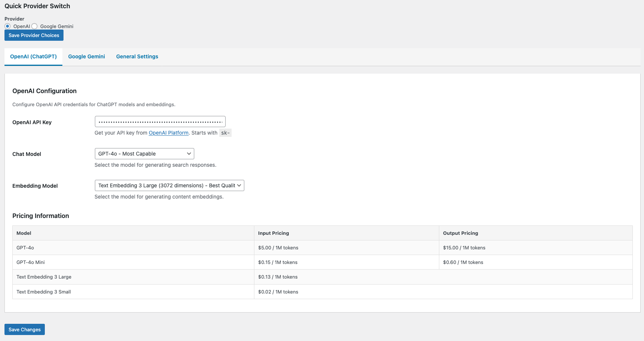
Task: Click the Save Changes button
Action: pyautogui.click(x=25, y=329)
